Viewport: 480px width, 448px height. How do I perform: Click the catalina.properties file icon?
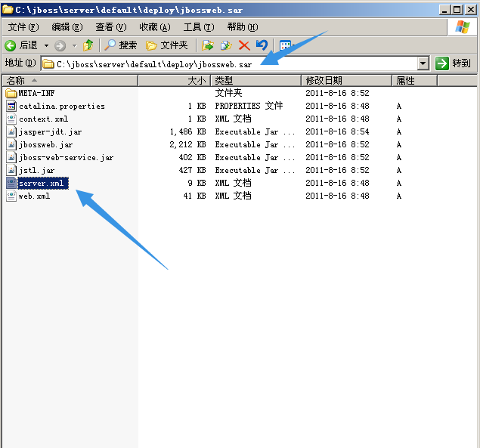coord(11,106)
